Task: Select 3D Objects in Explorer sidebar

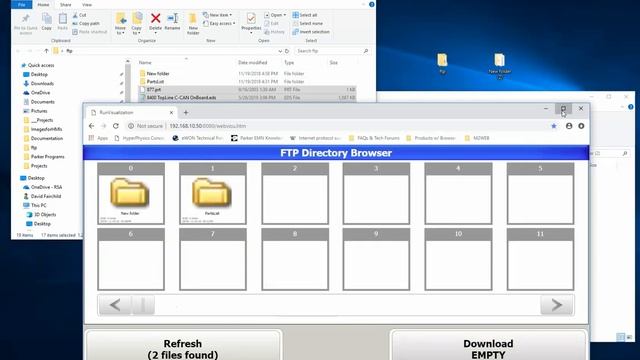Action: pos(41,215)
